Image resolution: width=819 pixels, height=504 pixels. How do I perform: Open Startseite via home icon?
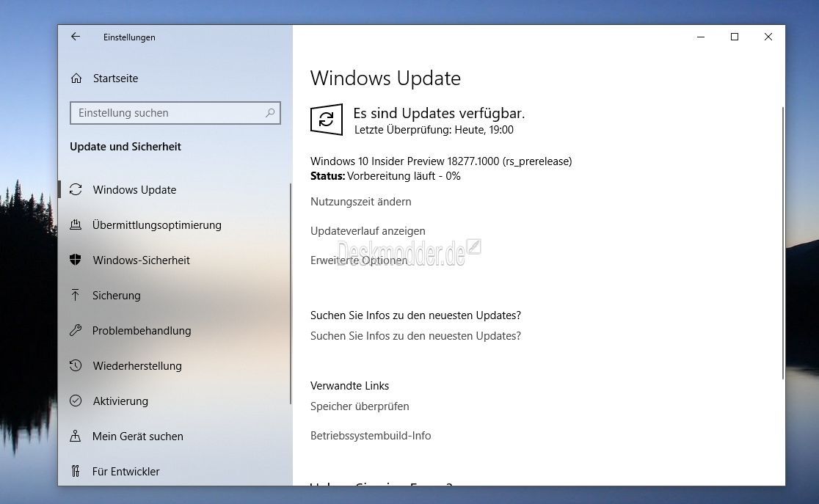[x=76, y=78]
